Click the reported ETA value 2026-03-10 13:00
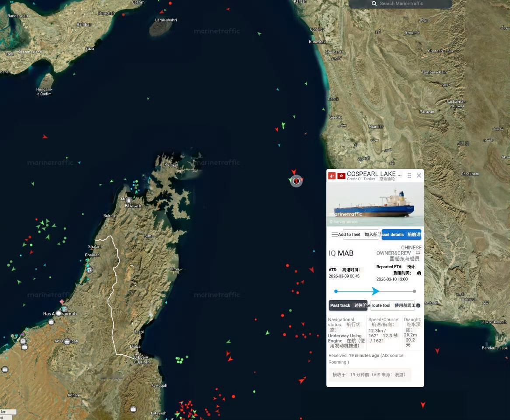Screen dimensions: 510x420 pos(392,279)
